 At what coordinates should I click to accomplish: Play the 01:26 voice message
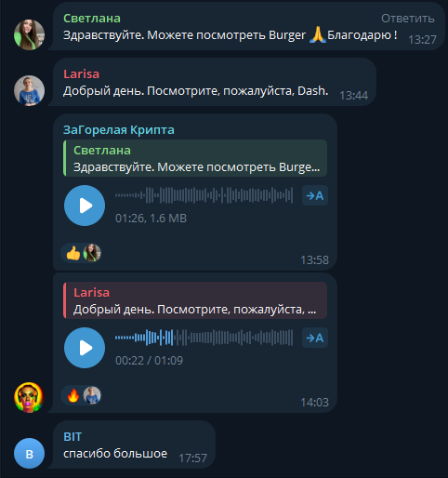click(85, 206)
